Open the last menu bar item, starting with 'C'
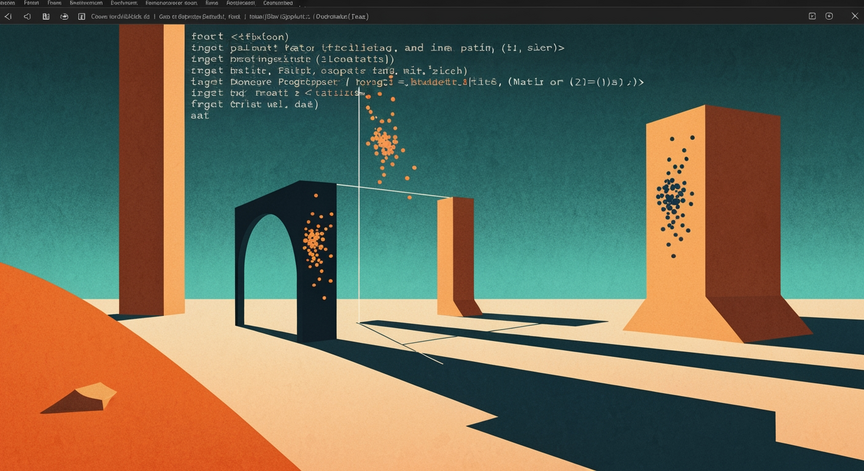The height and width of the screenshot is (471, 864). 278,3
